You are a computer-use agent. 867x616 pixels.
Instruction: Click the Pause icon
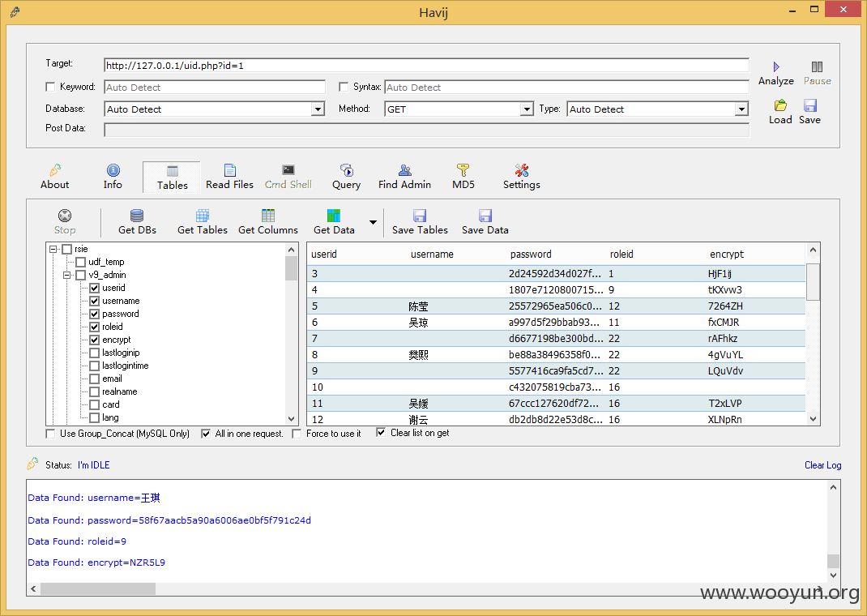[817, 67]
